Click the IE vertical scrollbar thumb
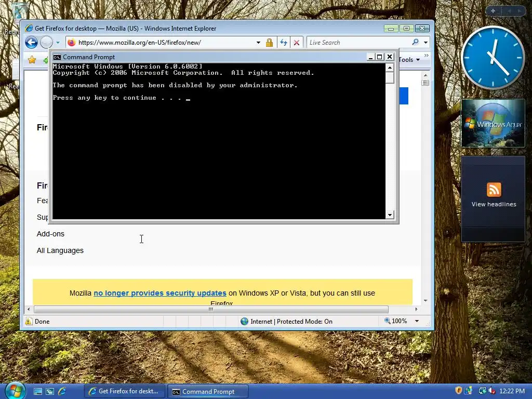 coord(425,83)
